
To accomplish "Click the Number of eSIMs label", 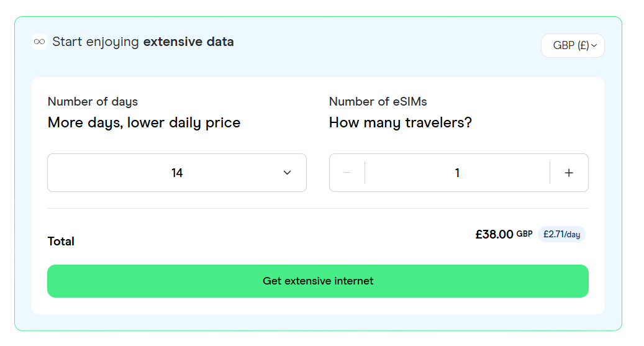I will [x=378, y=101].
